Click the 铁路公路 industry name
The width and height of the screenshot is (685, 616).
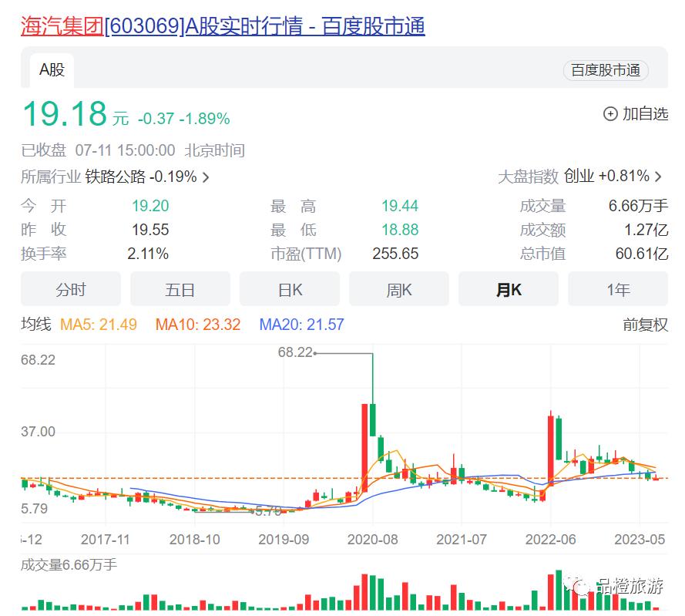coord(116,177)
